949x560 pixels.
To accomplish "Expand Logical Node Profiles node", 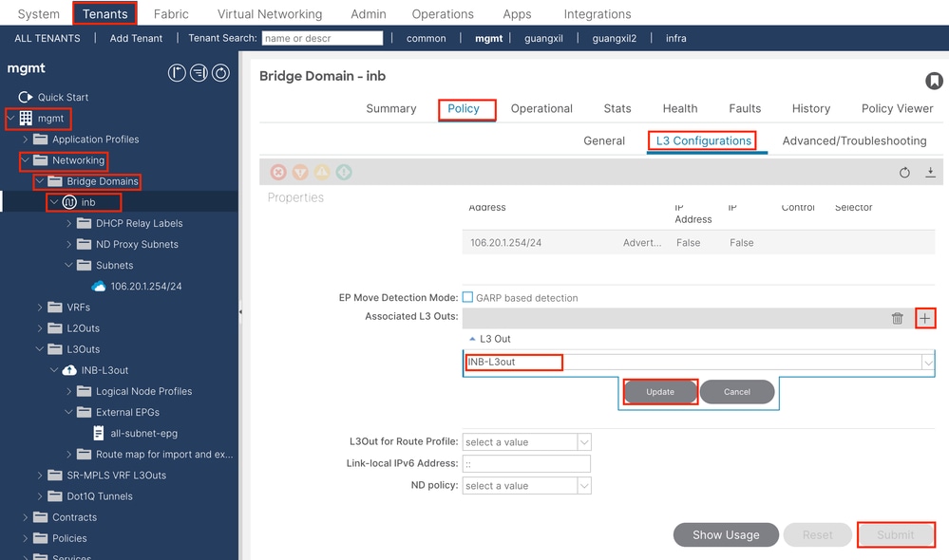I will coord(69,391).
